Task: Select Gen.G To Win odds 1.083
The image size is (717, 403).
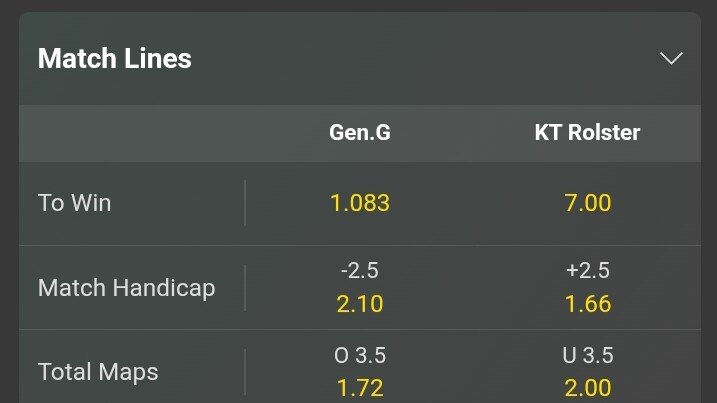Action: coord(360,203)
